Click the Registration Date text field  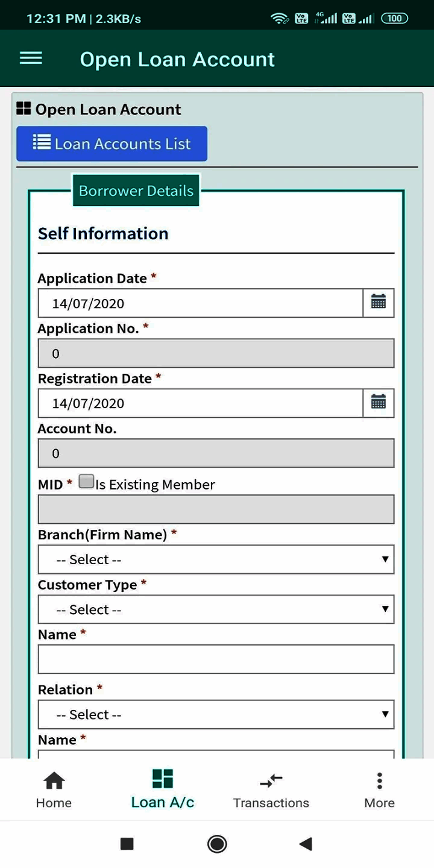coord(200,403)
